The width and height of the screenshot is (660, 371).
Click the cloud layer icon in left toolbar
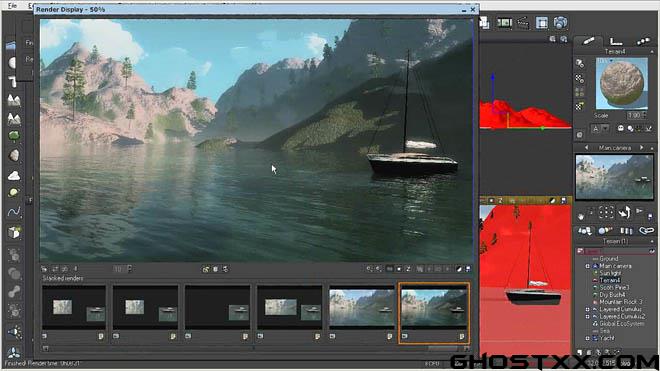coord(14,175)
